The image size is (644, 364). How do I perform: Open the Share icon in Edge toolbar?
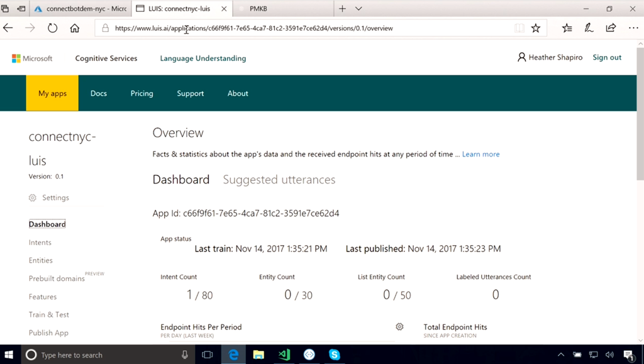(611, 28)
